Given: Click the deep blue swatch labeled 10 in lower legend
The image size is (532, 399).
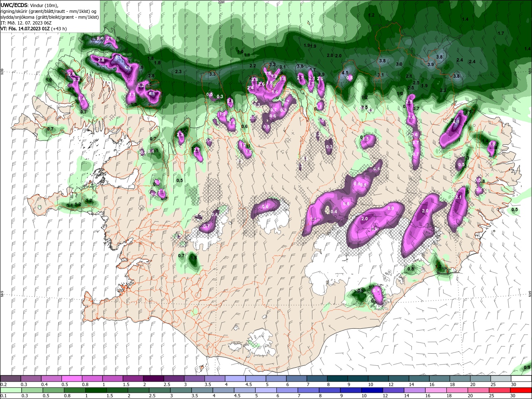Looking at the screenshot, I should 372,390.
